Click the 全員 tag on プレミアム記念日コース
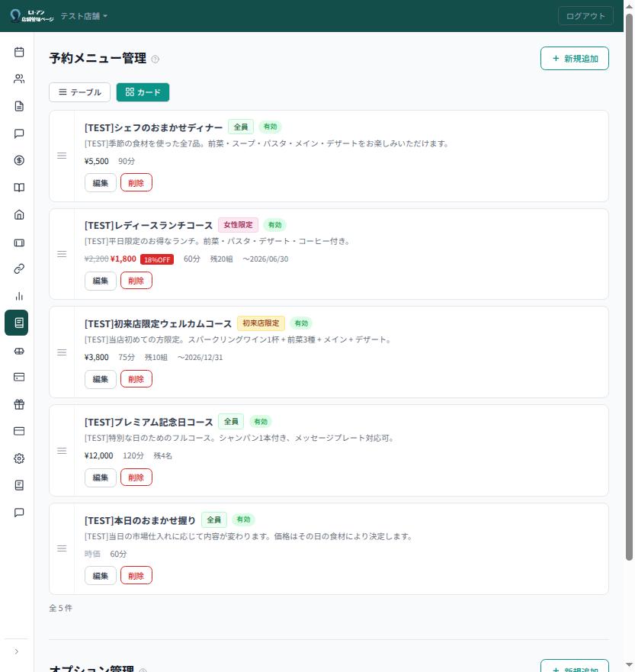 click(231, 422)
